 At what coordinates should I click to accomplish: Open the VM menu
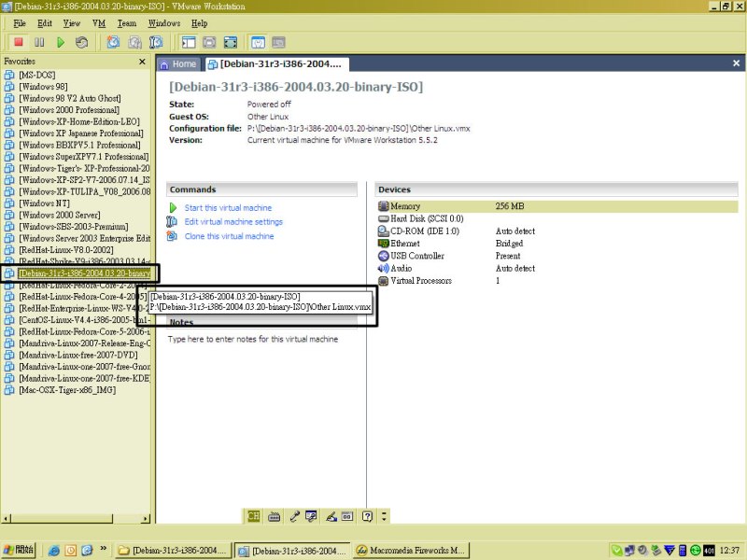99,23
